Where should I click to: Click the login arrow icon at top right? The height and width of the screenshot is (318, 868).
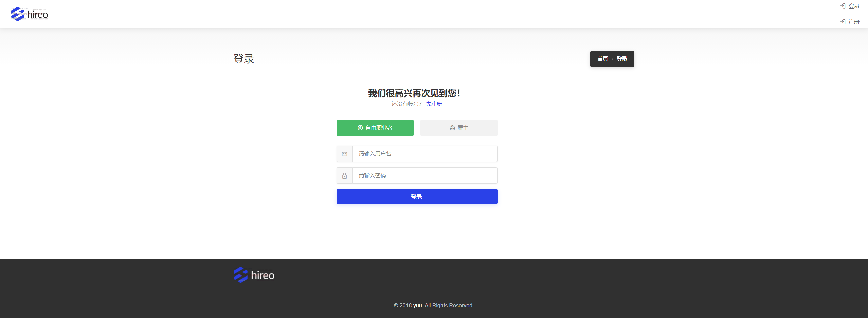coord(843,6)
